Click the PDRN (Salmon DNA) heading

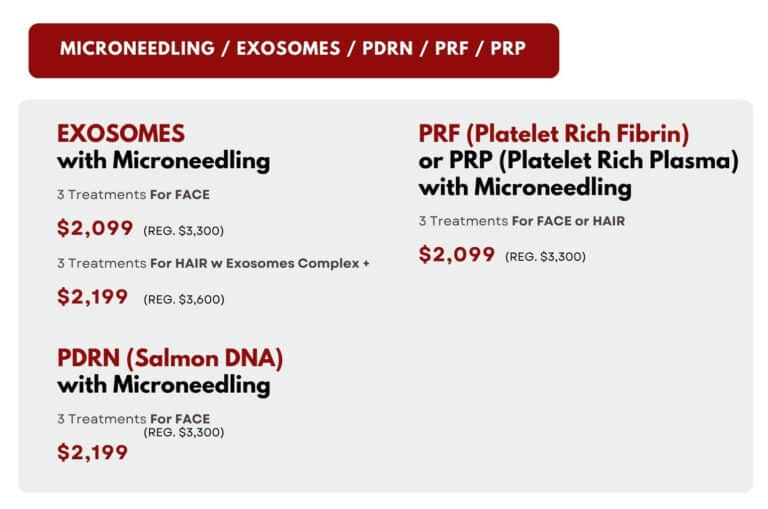[x=170, y=358]
